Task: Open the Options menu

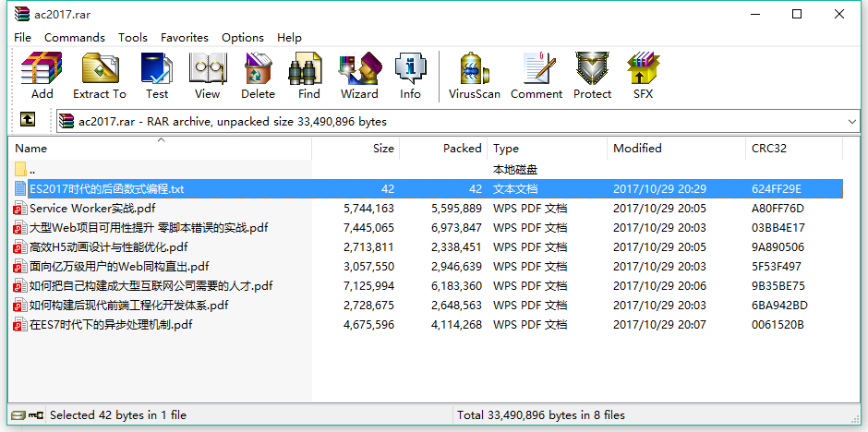Action: 243,38
